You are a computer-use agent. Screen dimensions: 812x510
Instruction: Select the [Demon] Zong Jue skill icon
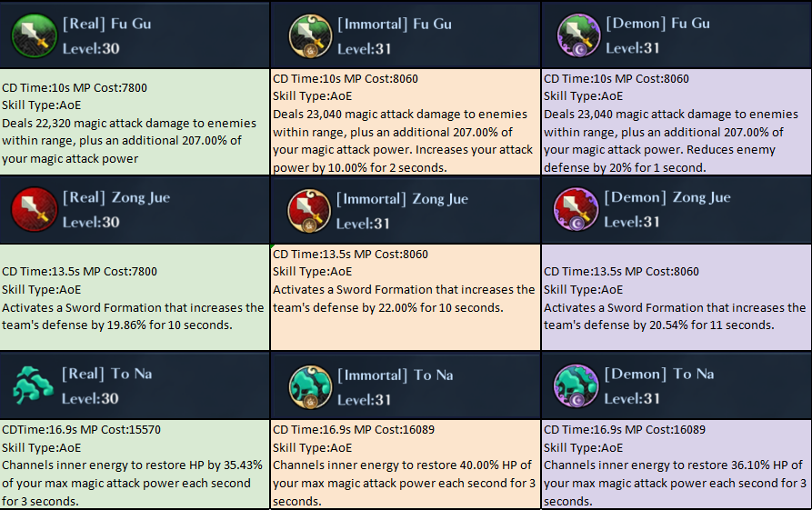pyautogui.click(x=577, y=210)
